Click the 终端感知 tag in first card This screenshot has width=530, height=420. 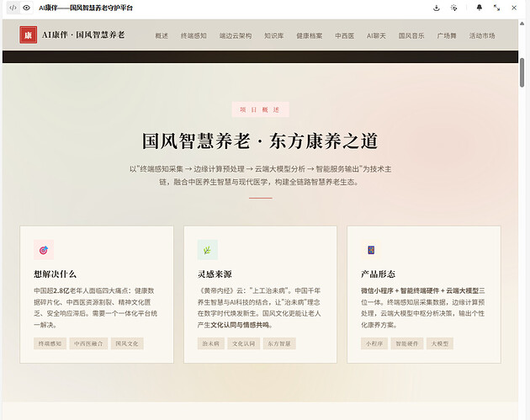point(50,343)
